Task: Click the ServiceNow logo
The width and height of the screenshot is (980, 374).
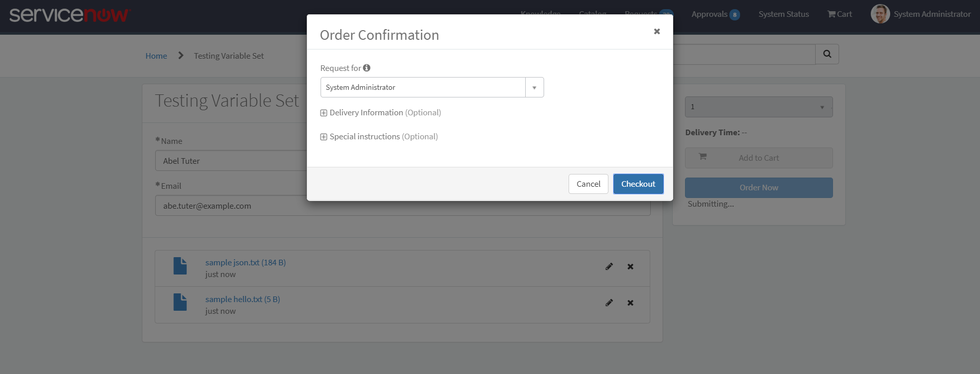Action: (70, 15)
